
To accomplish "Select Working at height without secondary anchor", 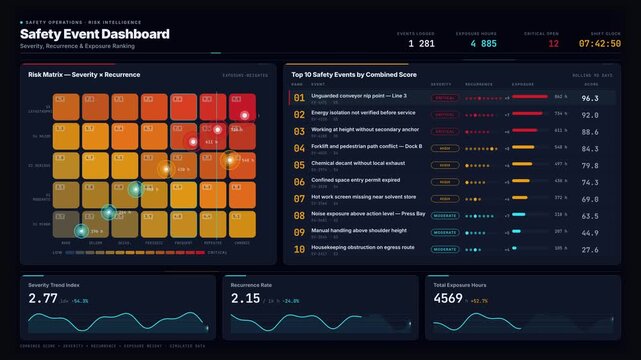I will (x=452, y=132).
